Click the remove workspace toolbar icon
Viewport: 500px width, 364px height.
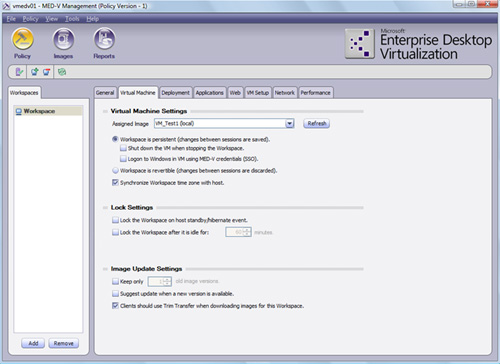tap(46, 72)
